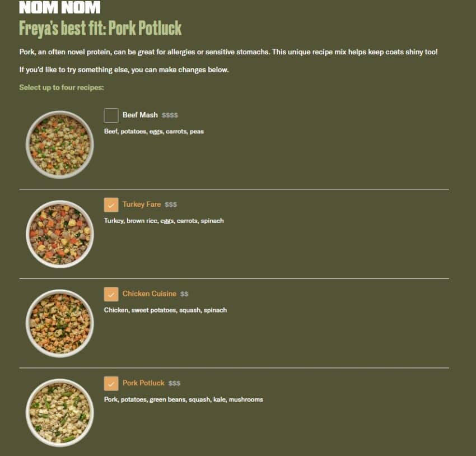Click the Turkey Fare bowl image
The width and height of the screenshot is (476, 456).
coord(60,234)
